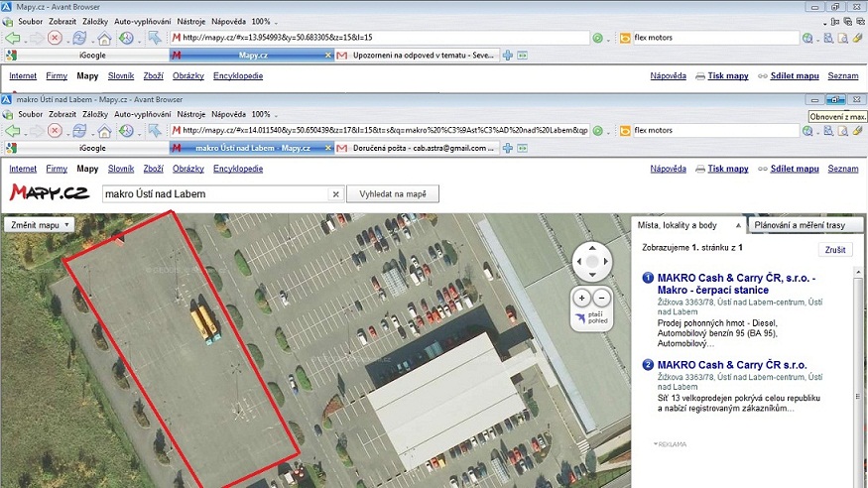Open second MAKRO Cash & Carry ČR s.r.o. result
Screen dimensions: 868x488
click(732, 365)
